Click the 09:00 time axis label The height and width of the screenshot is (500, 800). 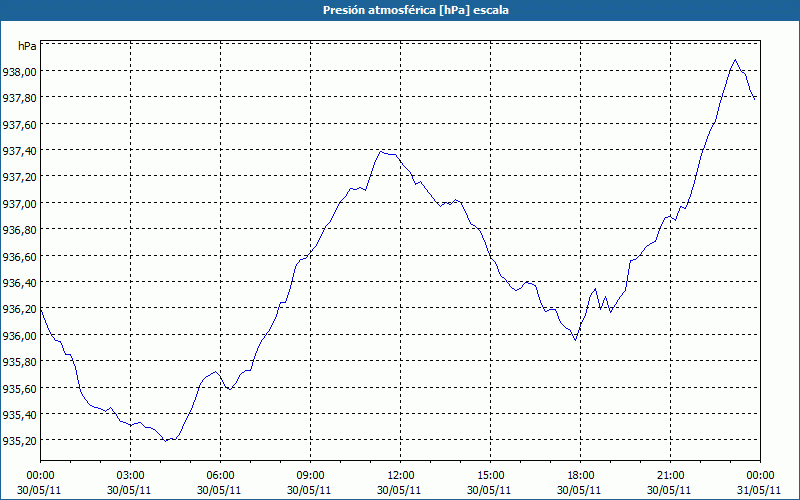point(310,476)
